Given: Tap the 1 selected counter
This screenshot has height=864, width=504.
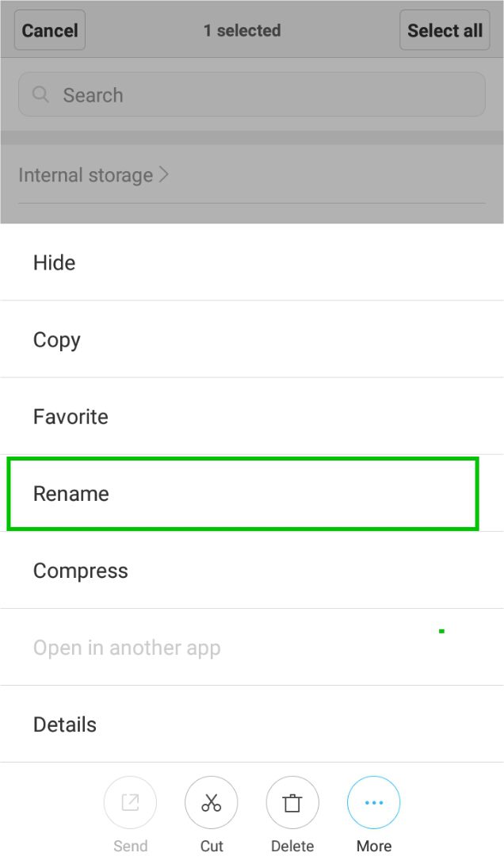Looking at the screenshot, I should click(242, 30).
